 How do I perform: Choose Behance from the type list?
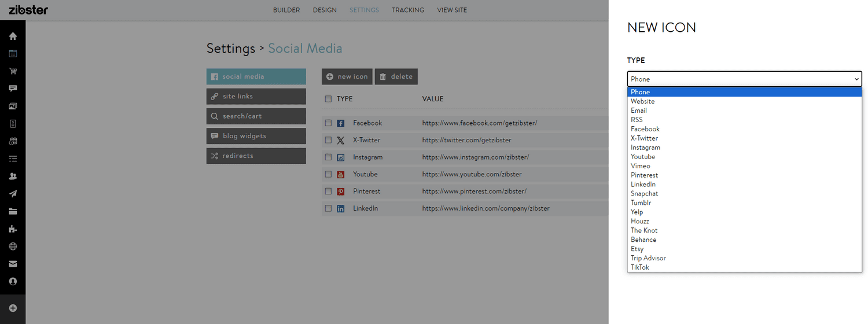745,240
